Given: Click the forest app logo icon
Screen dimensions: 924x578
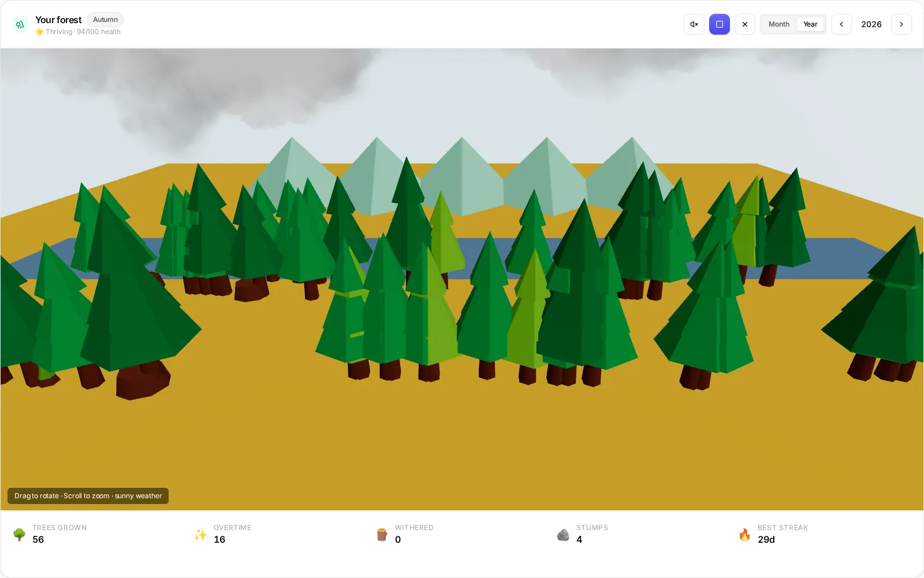Looking at the screenshot, I should 20,24.
